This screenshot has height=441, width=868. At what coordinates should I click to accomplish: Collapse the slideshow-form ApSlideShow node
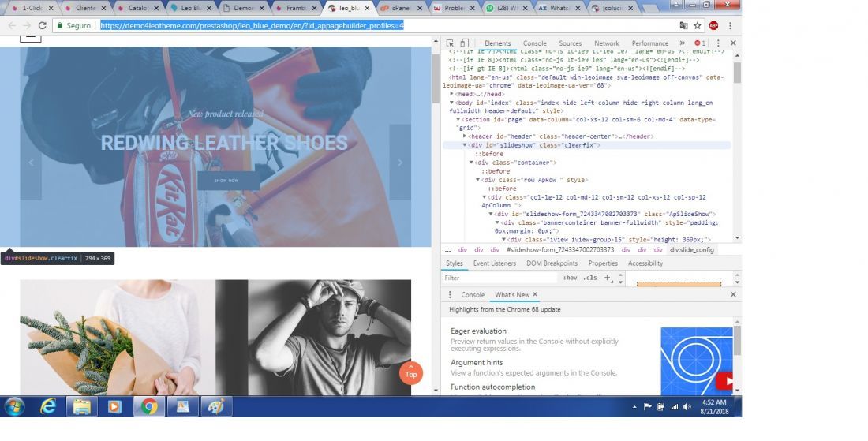pos(491,214)
